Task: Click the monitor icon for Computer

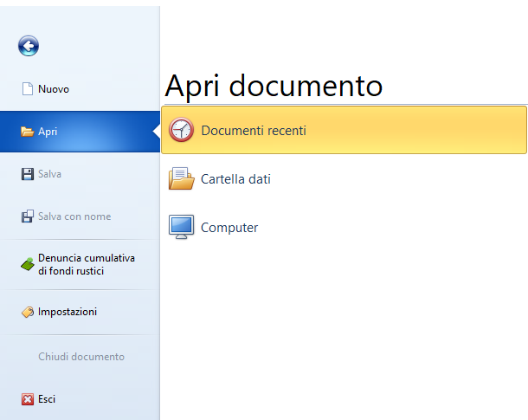Action: (x=181, y=227)
